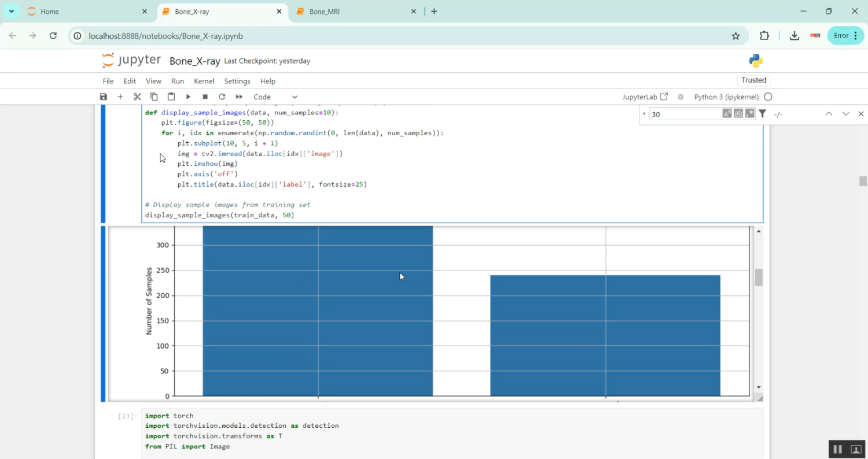868x459 pixels.
Task: Insert a new cell with the plus icon
Action: click(120, 97)
